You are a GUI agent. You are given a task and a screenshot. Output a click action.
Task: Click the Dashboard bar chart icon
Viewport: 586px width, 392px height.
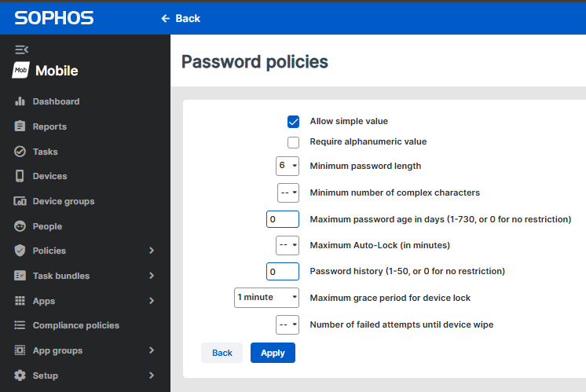[x=20, y=101]
